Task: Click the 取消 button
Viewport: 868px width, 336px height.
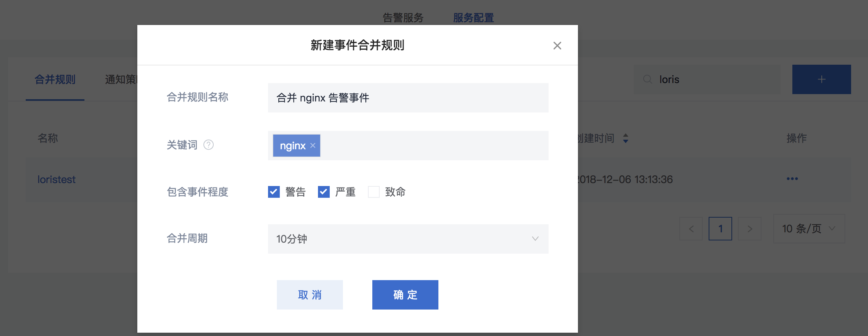Action: (310, 295)
